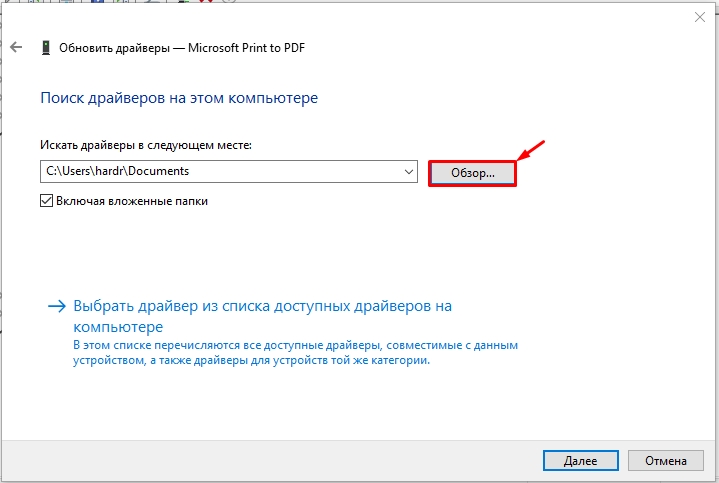Image resolution: width=719 pixels, height=483 pixels.
Task: Click the label "Искать драйверы в следующем месте"
Action: point(146,146)
